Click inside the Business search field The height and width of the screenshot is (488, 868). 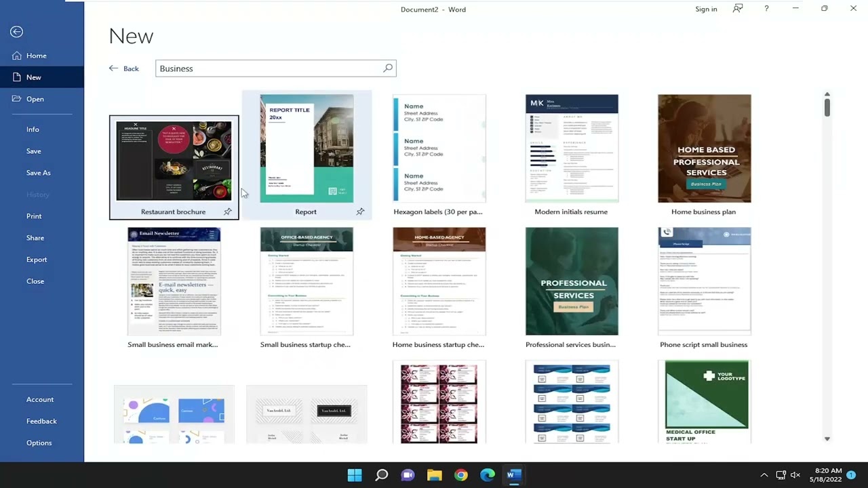point(271,68)
